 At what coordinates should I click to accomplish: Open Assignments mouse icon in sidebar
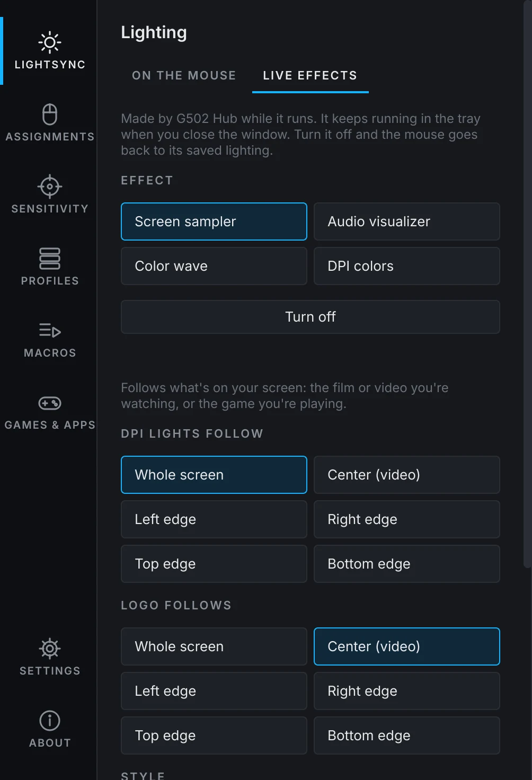(x=50, y=114)
